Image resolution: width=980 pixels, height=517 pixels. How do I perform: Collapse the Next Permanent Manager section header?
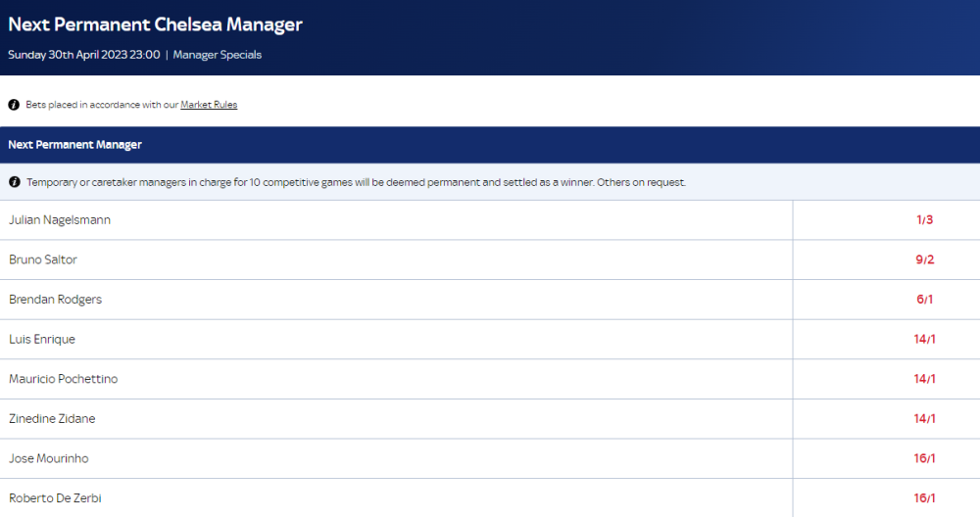pyautogui.click(x=490, y=145)
